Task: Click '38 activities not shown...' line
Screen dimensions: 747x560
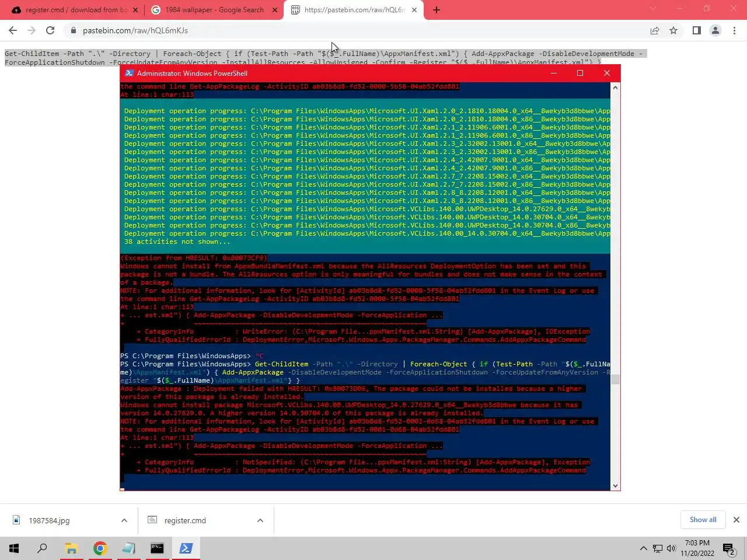Action: click(x=177, y=242)
